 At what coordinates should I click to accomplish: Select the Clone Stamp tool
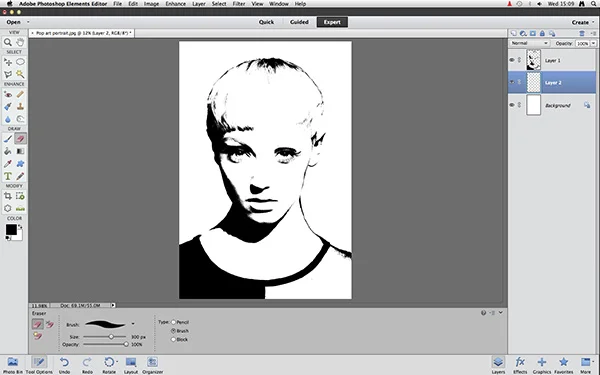[20, 107]
